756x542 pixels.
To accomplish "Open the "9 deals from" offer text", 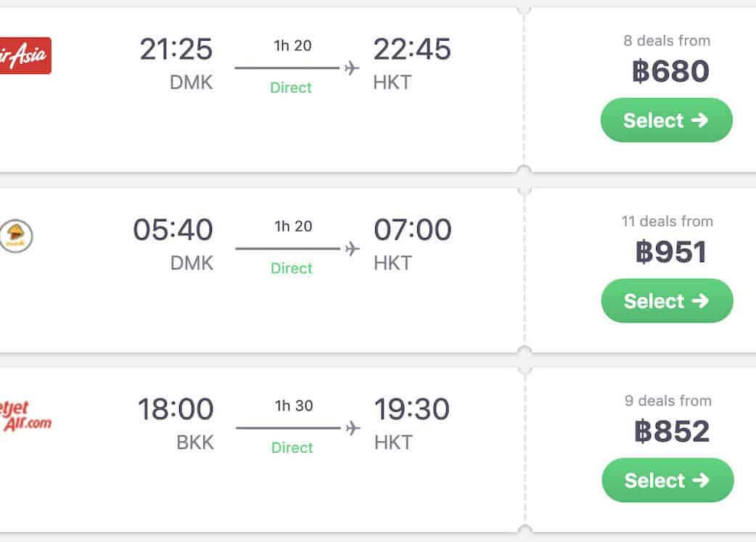I will [667, 401].
